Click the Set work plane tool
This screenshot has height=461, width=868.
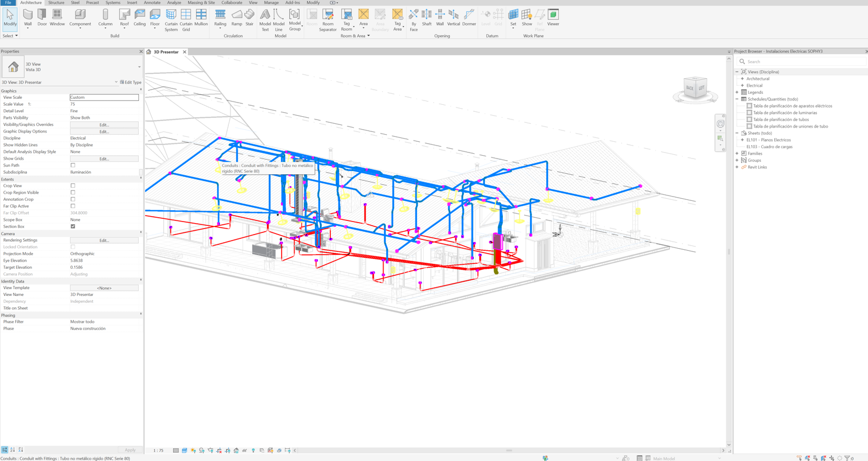pos(513,17)
